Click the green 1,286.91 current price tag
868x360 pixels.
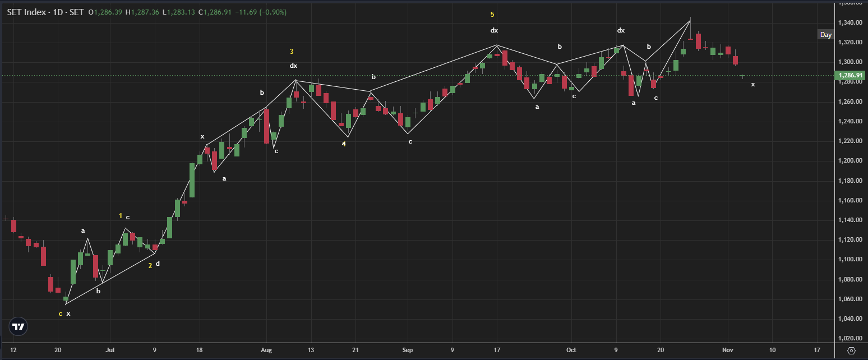click(x=851, y=75)
